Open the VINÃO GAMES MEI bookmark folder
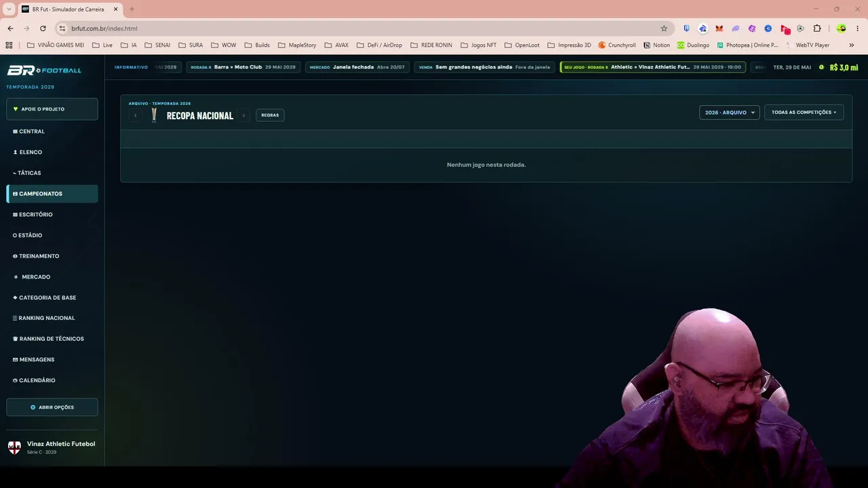The width and height of the screenshot is (868, 488). 56,45
